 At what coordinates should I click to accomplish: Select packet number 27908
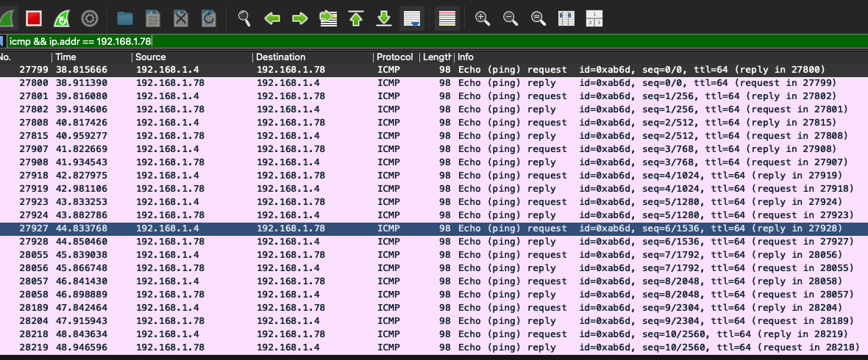click(x=434, y=162)
